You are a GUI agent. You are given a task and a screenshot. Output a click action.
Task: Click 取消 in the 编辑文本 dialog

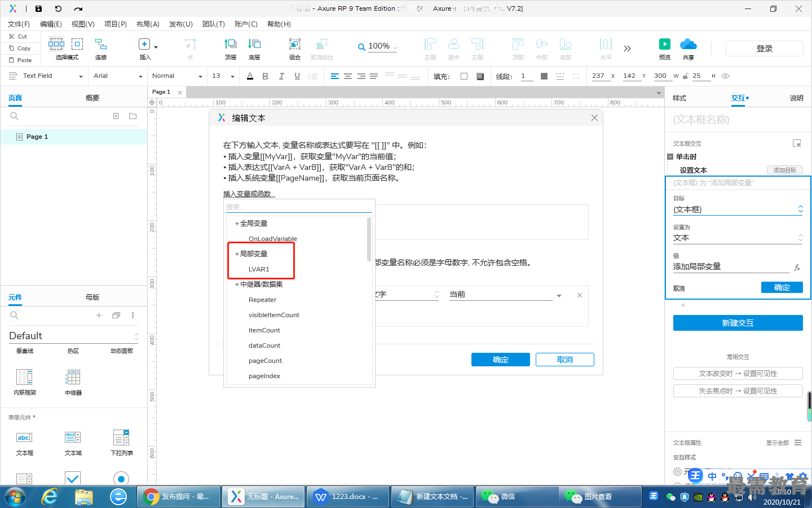click(x=565, y=360)
